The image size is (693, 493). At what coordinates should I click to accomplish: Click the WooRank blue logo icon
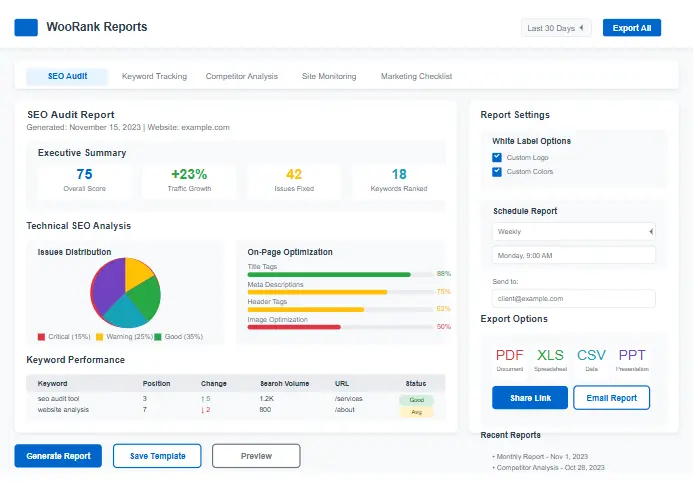tap(28, 28)
